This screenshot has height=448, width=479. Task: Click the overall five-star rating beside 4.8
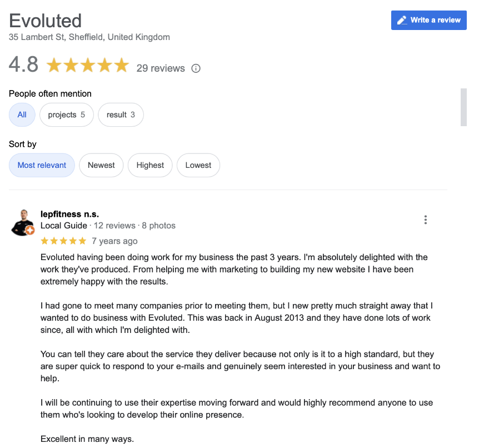coord(88,66)
